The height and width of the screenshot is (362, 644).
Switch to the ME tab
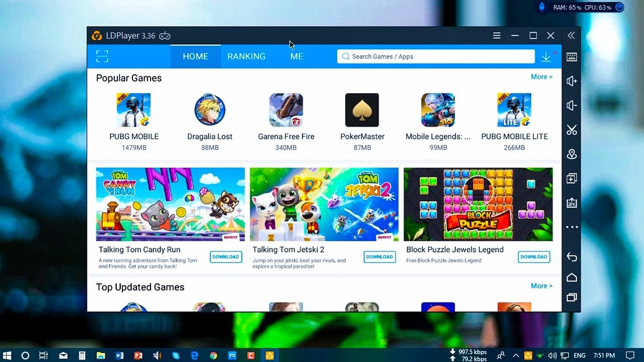[297, 56]
